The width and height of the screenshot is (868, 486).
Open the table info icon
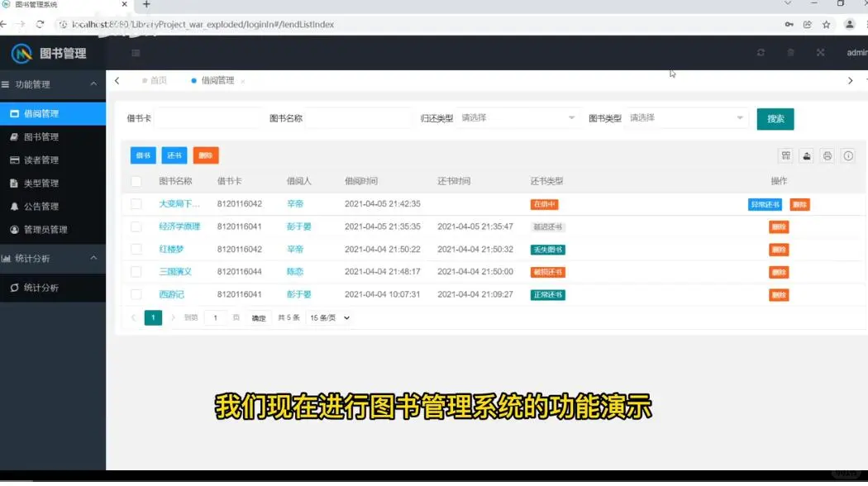(847, 155)
